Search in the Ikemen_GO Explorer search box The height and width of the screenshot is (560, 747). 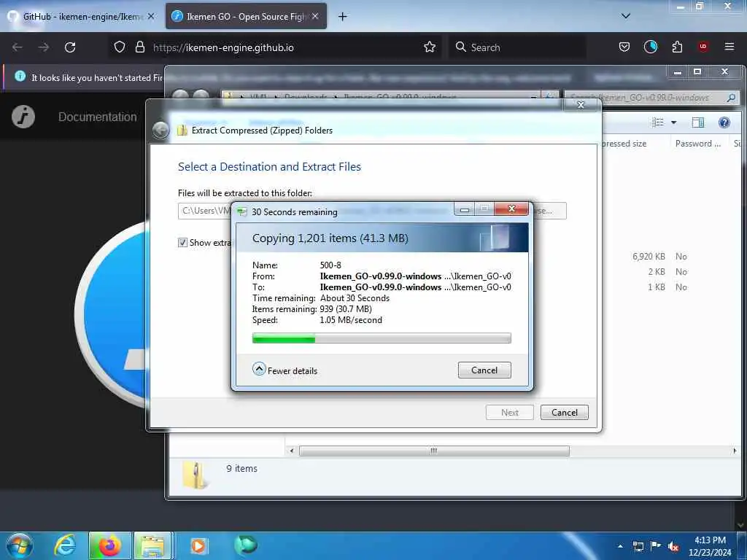[x=651, y=98]
